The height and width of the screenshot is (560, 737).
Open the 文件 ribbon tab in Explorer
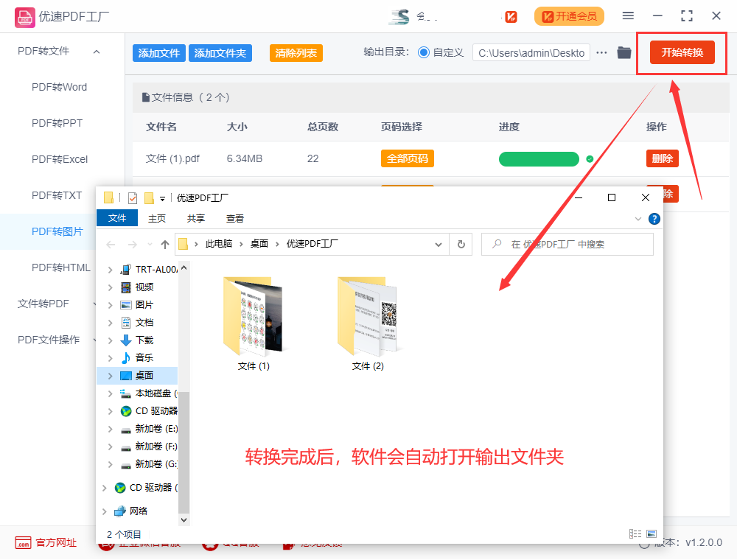tap(117, 218)
